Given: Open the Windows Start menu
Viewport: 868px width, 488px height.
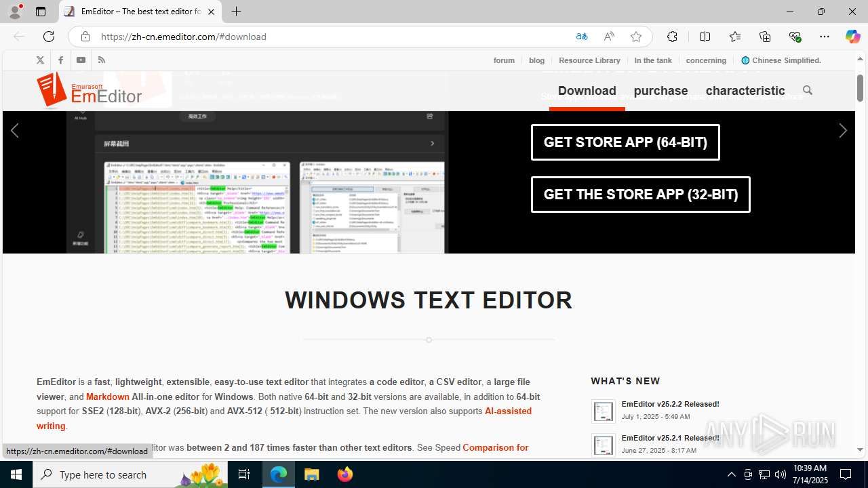Looking at the screenshot, I should [x=16, y=474].
